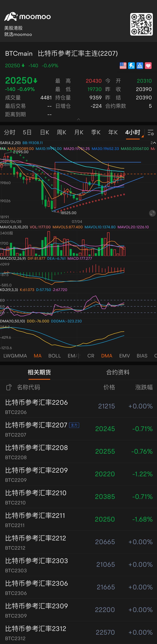Select the LWGMMA indicator
The height and width of the screenshot is (644, 157).
(15, 356)
